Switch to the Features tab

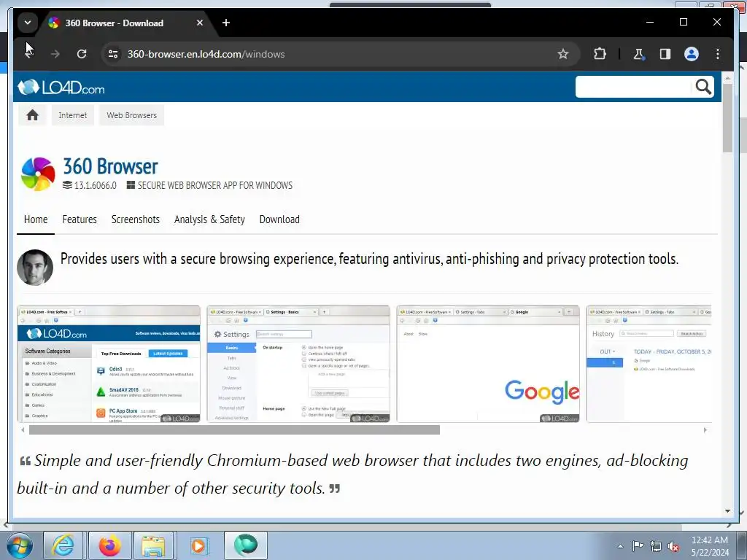pyautogui.click(x=80, y=219)
